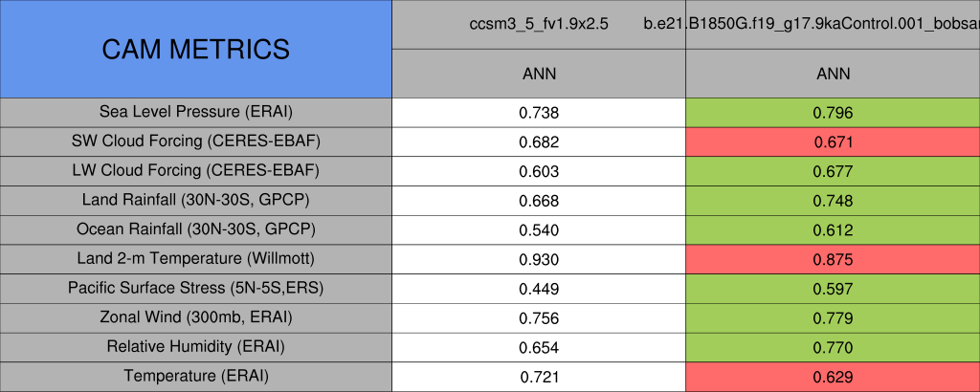Click the Land 2-m Temperature (Willmott) label
The height and width of the screenshot is (392, 980).
coord(195,259)
